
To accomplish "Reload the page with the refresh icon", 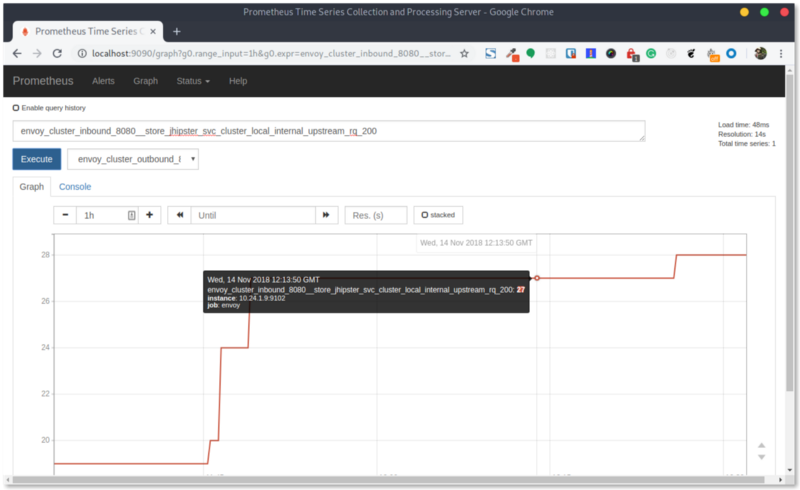I will (57, 54).
